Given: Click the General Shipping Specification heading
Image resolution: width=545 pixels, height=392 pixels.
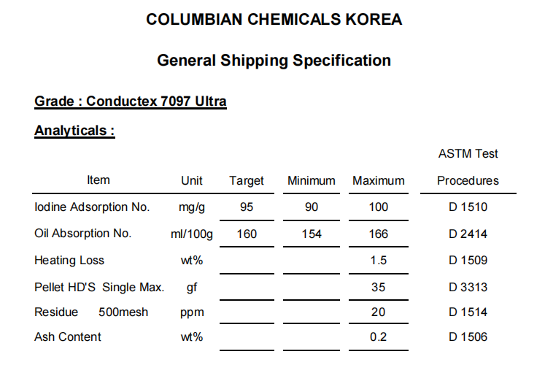Looking at the screenshot, I should (274, 61).
